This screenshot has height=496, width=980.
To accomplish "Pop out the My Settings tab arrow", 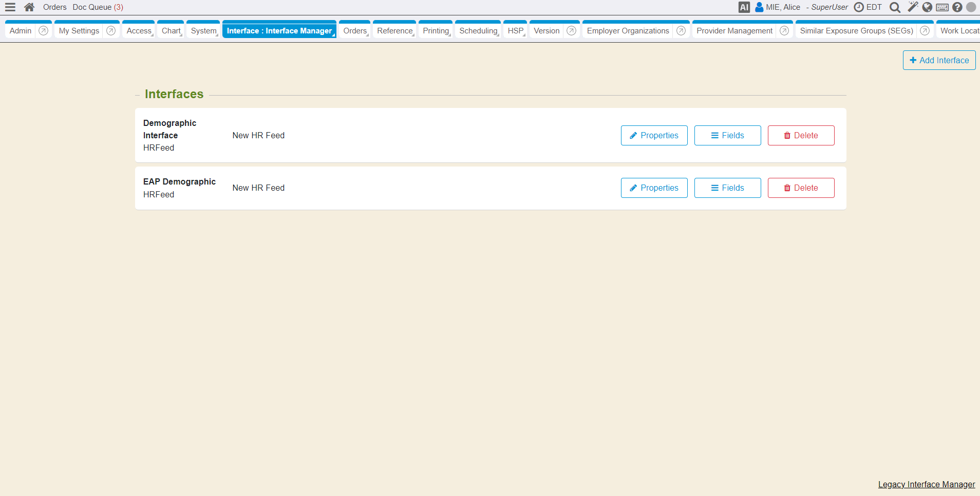I will coord(111,31).
